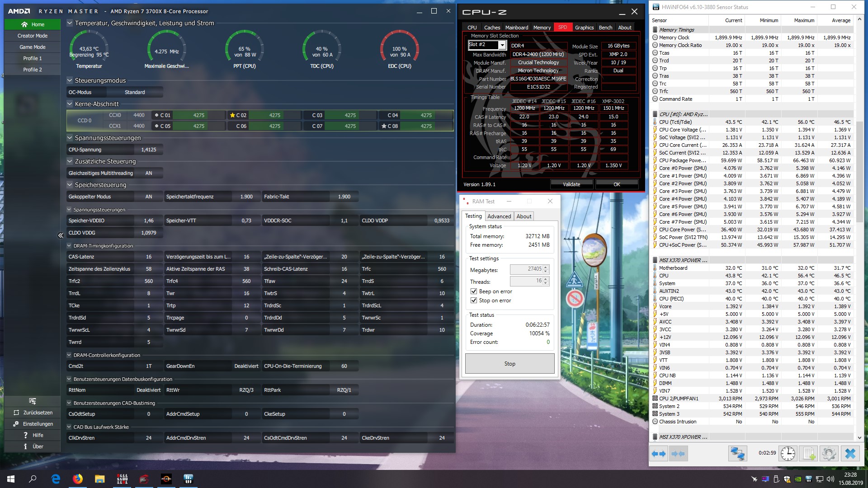Collapse the Kerne-Abschnitt section
Screen dimensions: 868x488
(x=70, y=104)
